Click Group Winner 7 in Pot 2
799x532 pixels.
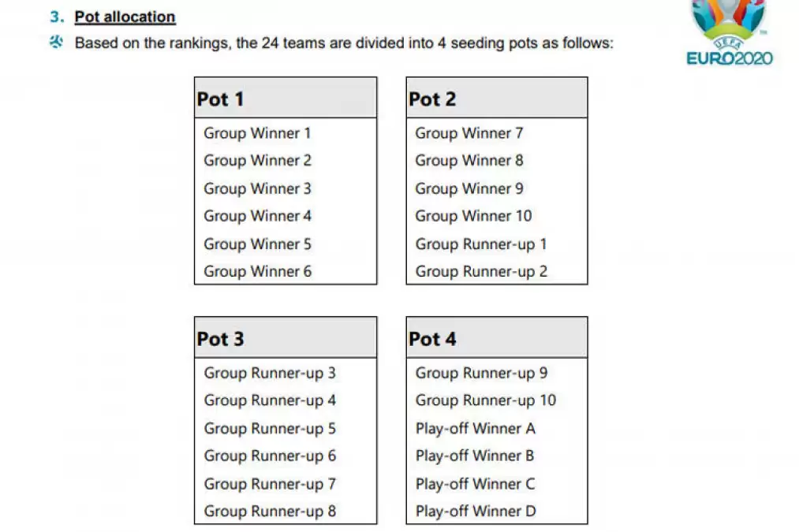click(469, 133)
